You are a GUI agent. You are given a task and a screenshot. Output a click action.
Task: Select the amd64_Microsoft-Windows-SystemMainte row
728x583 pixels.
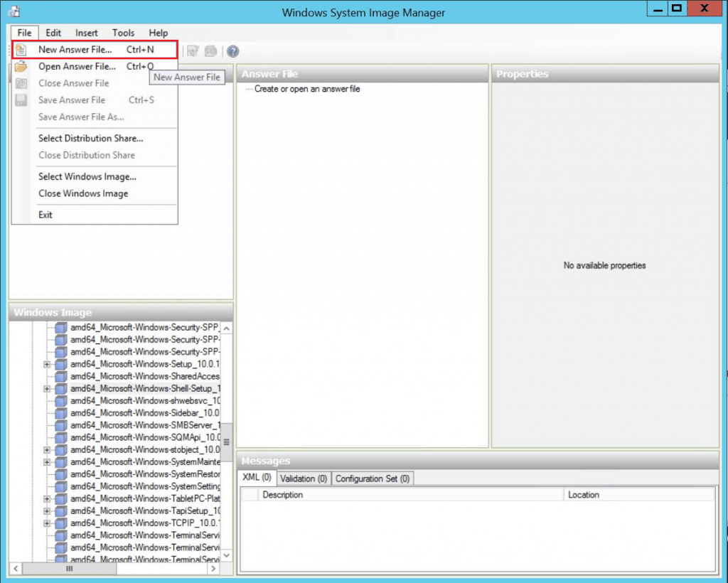[x=145, y=462]
